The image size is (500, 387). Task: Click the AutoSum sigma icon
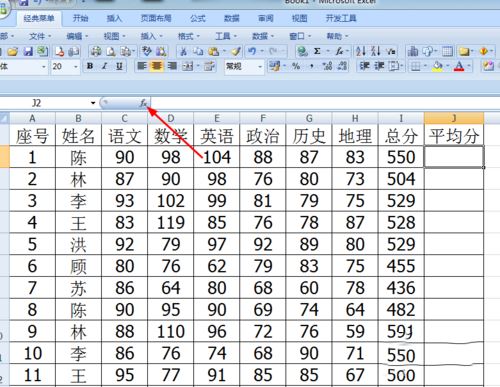317,51
